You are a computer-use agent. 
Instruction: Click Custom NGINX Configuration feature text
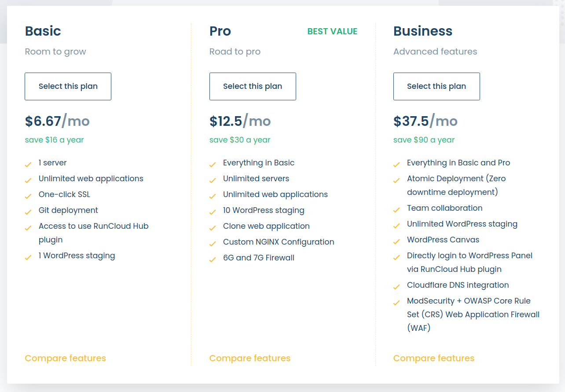pos(278,242)
